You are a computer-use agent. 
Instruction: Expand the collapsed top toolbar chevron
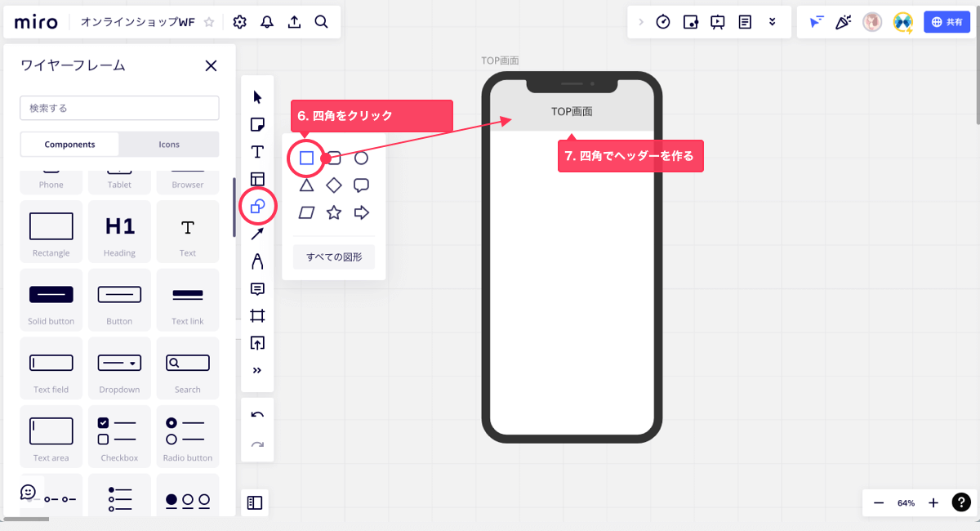tap(640, 22)
